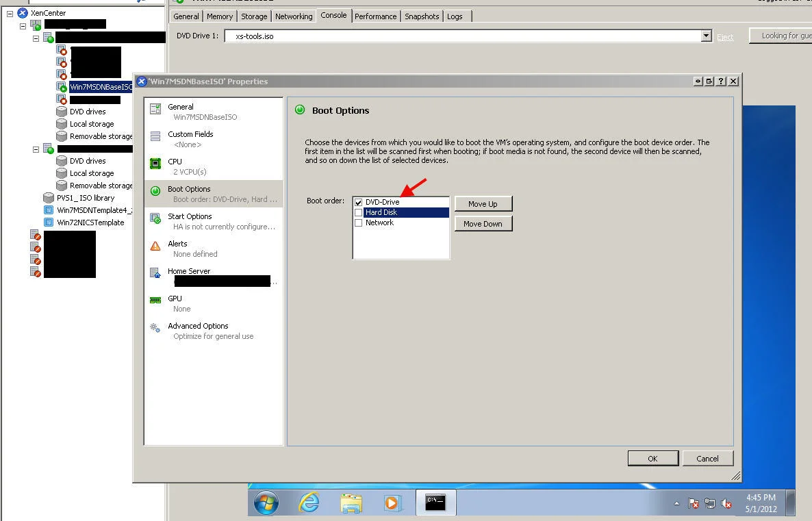The image size is (812, 521).
Task: Collapse the first host server node
Action: tap(36, 38)
